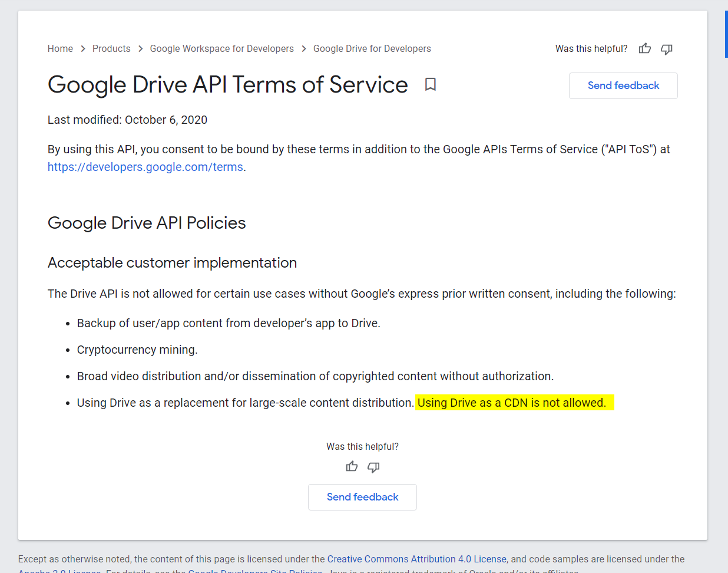Click the thumbs up icon beside the page title breadcrumbs

(x=645, y=48)
